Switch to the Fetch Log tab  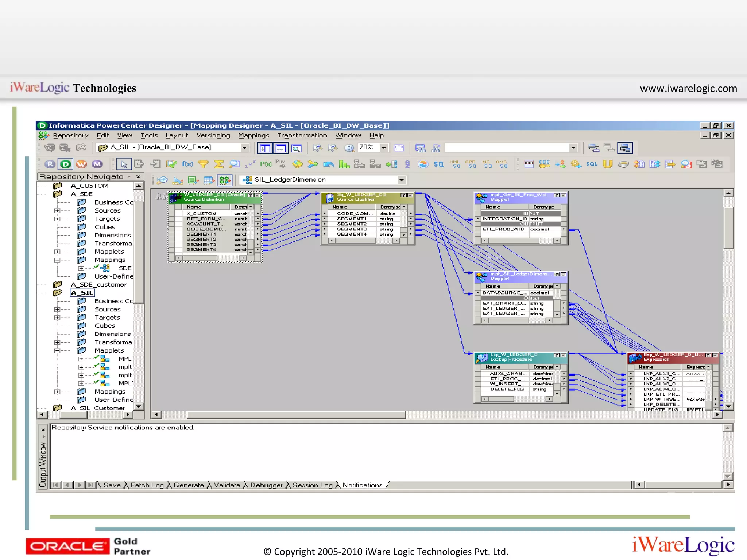tap(147, 485)
